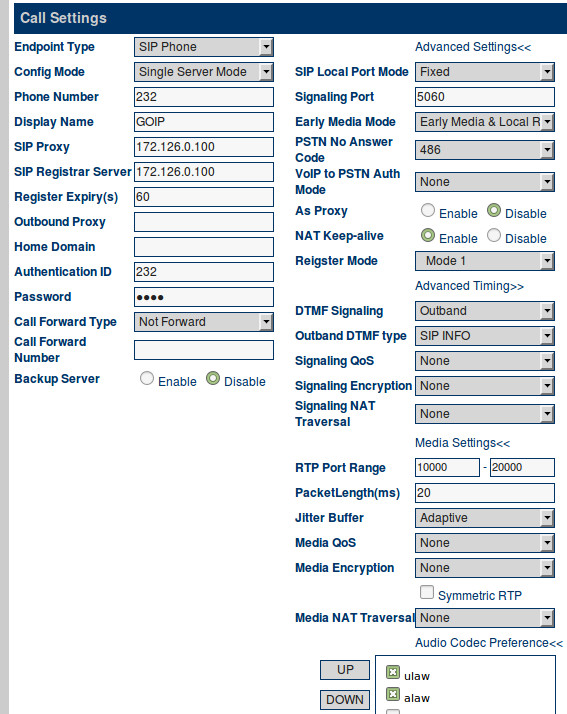This screenshot has width=567, height=714.
Task: Open the Jitter Buffer dropdown
Action: pos(485,518)
